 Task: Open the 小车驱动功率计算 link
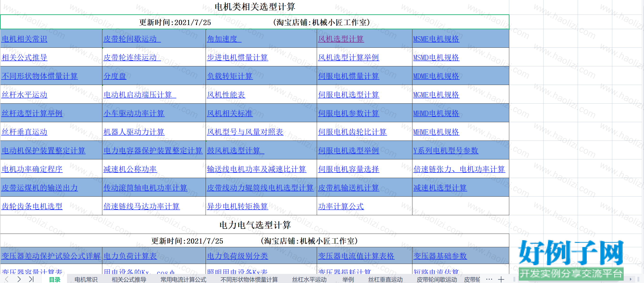pos(134,113)
